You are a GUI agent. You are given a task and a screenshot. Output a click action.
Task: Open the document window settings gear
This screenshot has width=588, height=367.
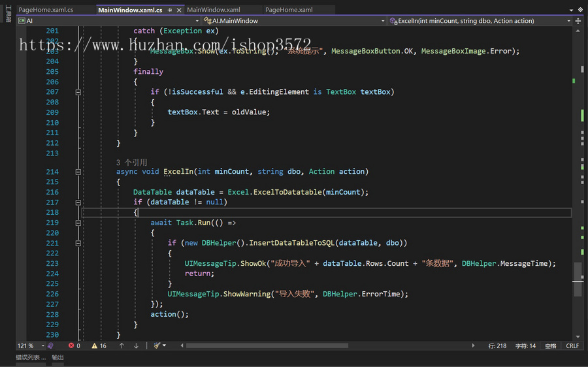pyautogui.click(x=580, y=10)
